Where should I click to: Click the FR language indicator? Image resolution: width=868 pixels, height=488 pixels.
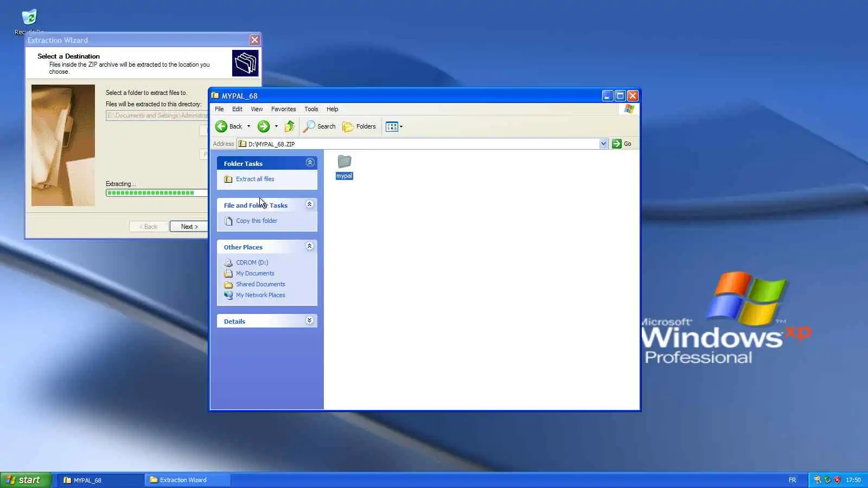[x=792, y=480]
